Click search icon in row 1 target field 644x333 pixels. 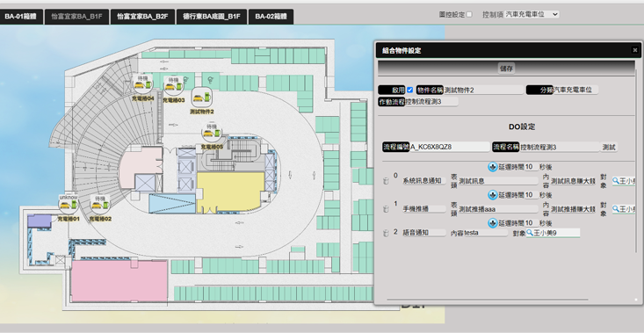(x=616, y=209)
